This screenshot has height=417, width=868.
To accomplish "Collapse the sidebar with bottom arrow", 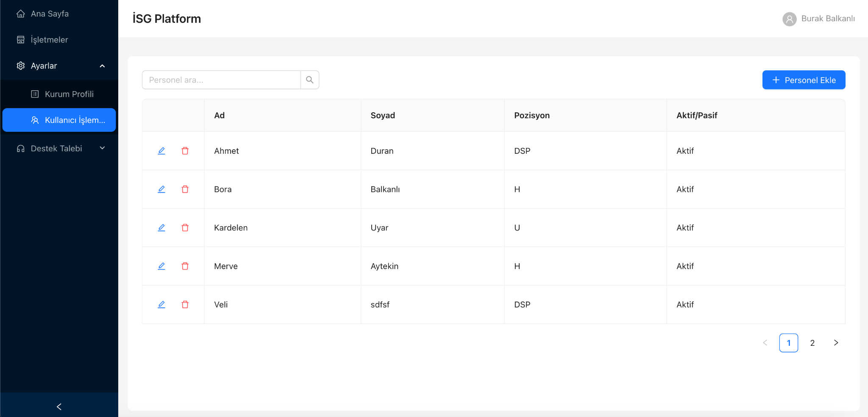I will [59, 406].
